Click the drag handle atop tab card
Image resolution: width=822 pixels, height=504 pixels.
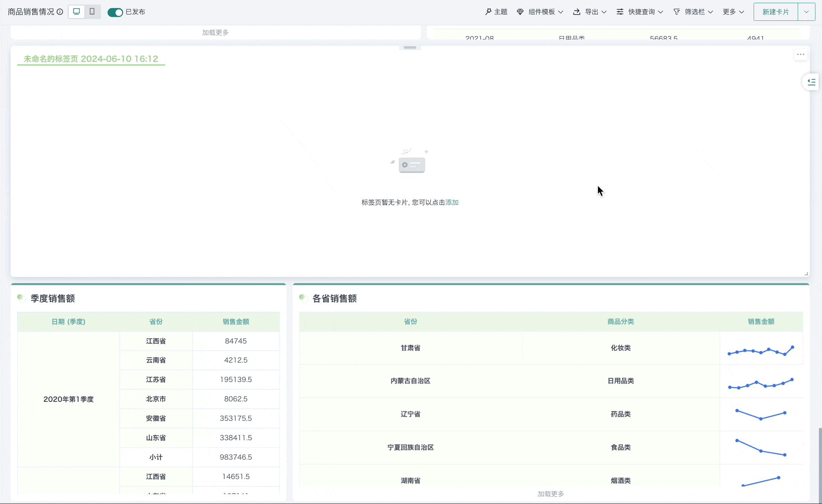click(410, 48)
